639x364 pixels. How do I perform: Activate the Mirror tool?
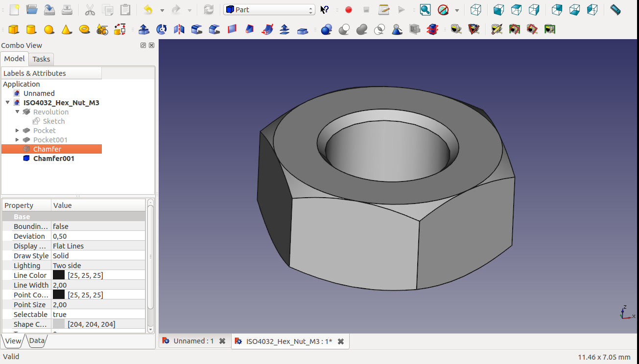(x=179, y=30)
